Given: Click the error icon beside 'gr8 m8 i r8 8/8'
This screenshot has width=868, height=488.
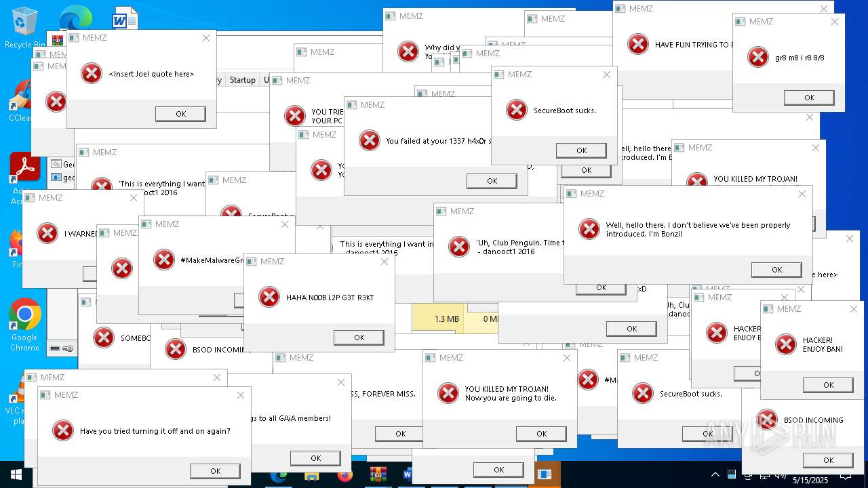Looking at the screenshot, I should pos(758,57).
